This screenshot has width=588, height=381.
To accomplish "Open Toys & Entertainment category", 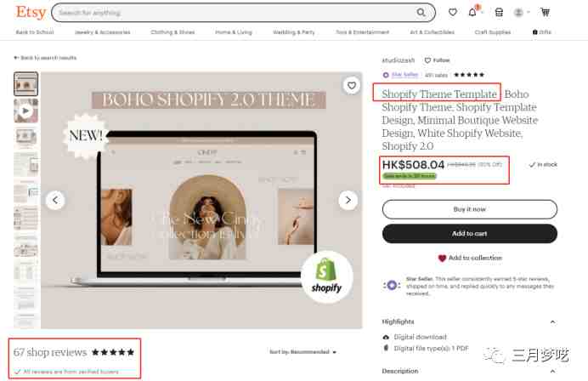I will [x=362, y=32].
